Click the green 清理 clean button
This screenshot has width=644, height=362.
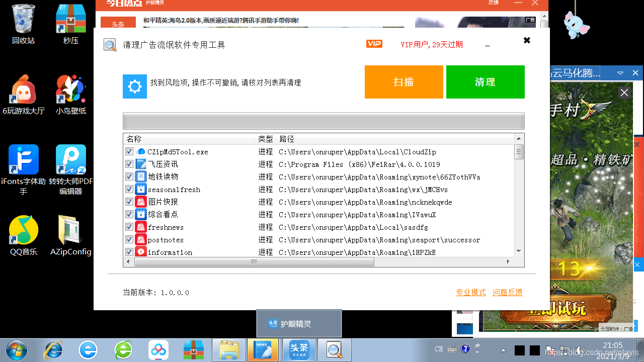(486, 82)
